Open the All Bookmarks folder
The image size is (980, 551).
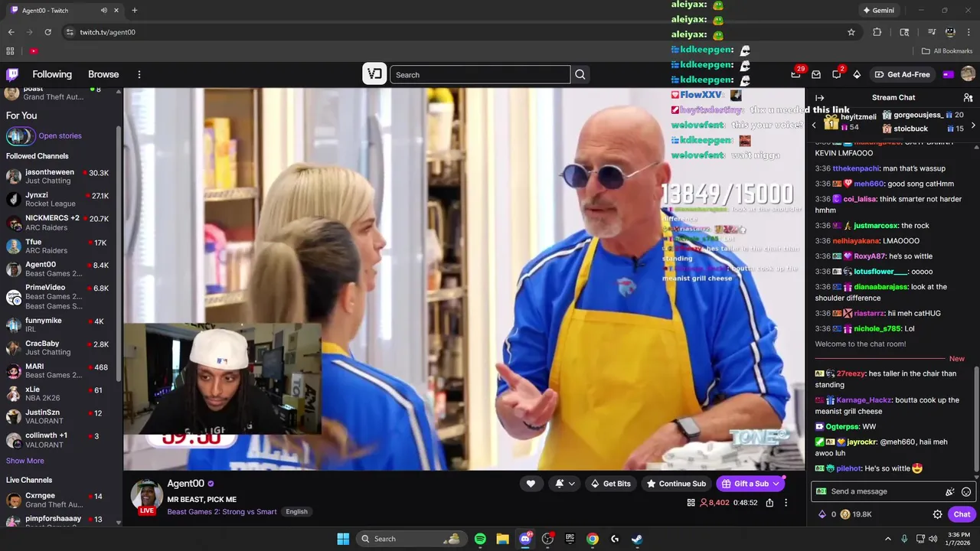[x=947, y=51]
